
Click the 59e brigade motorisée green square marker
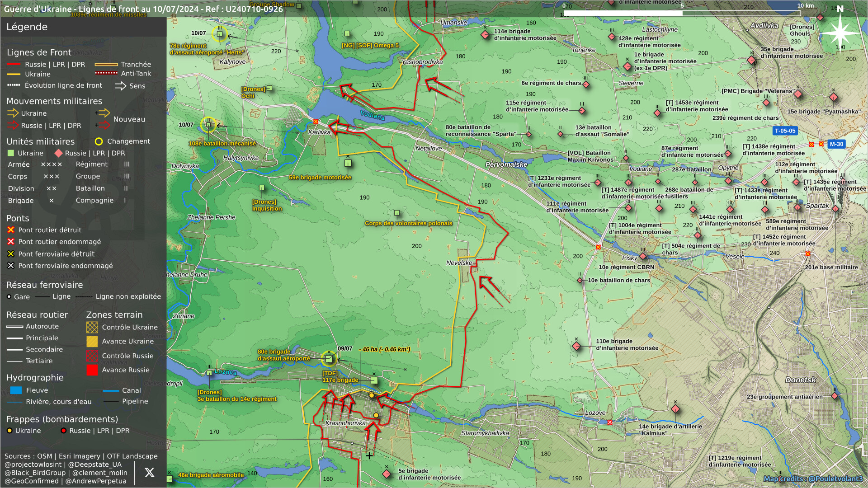[348, 164]
